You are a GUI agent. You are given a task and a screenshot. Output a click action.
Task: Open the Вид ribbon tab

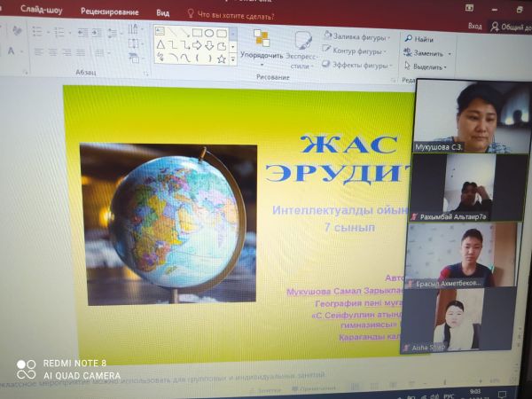pos(162,13)
